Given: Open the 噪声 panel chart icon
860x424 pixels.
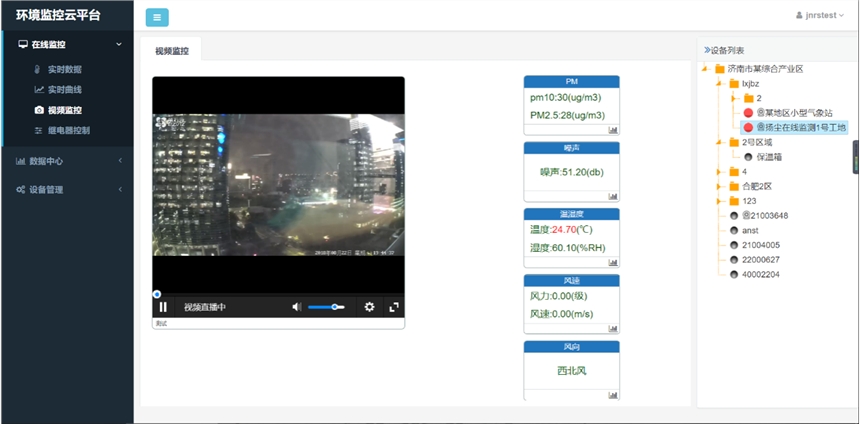Looking at the screenshot, I should (x=613, y=196).
